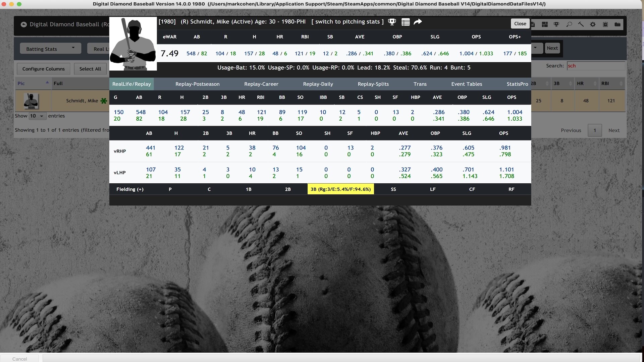Click the clipboard icon in main toolbar
The image size is (644, 362).
[x=605, y=24]
